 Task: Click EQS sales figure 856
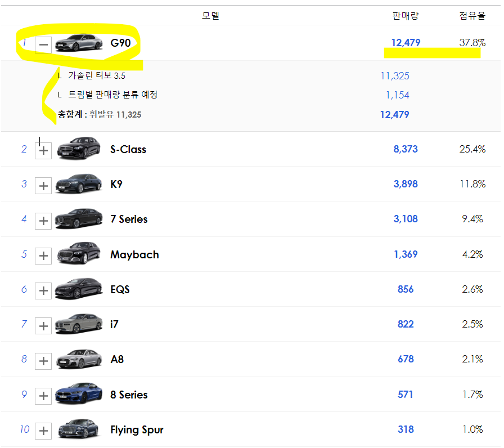[x=406, y=289]
